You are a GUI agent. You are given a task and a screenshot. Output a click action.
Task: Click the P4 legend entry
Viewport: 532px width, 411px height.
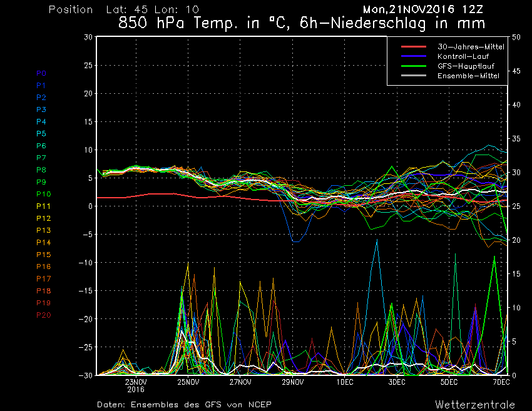click(x=41, y=121)
